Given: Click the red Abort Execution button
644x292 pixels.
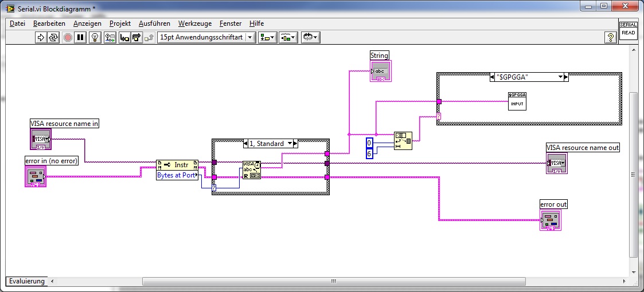Looking at the screenshot, I should click(68, 37).
